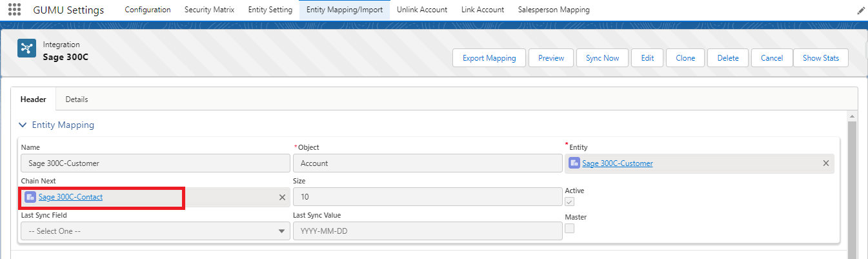Click the Name input field
This screenshot has width=868, height=259.
156,163
